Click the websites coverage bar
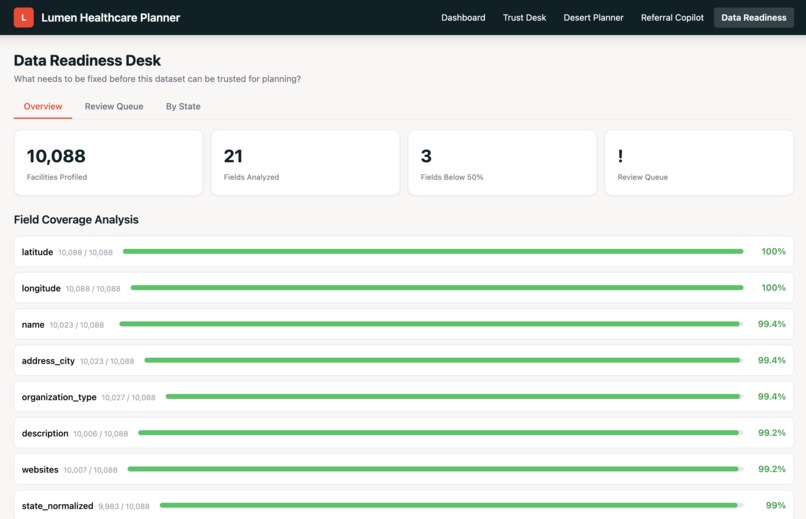This screenshot has width=806, height=519. 435,469
